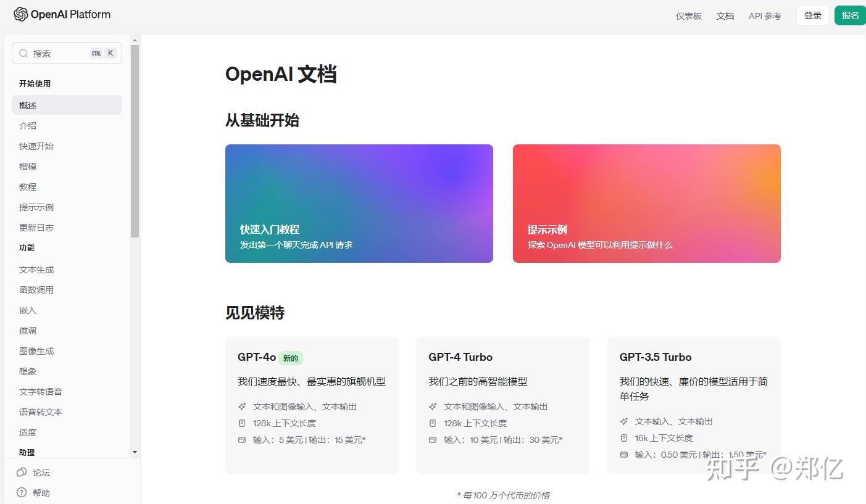Click the pricing card icon in GPT-4o card

[242, 440]
